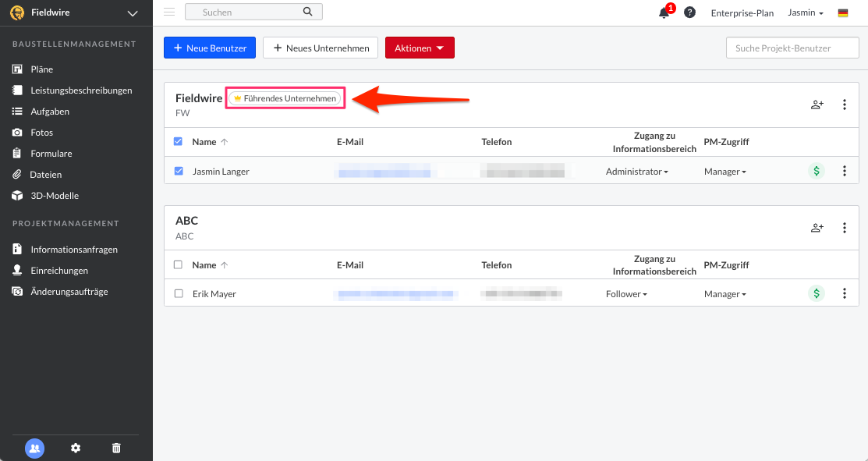This screenshot has height=461, width=868.
Task: Click the Fieldwire logo icon
Action: [17, 12]
